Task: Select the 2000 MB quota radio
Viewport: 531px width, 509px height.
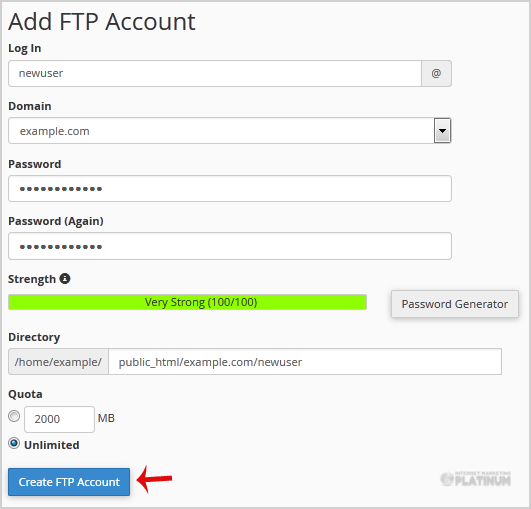Action: coord(14,416)
